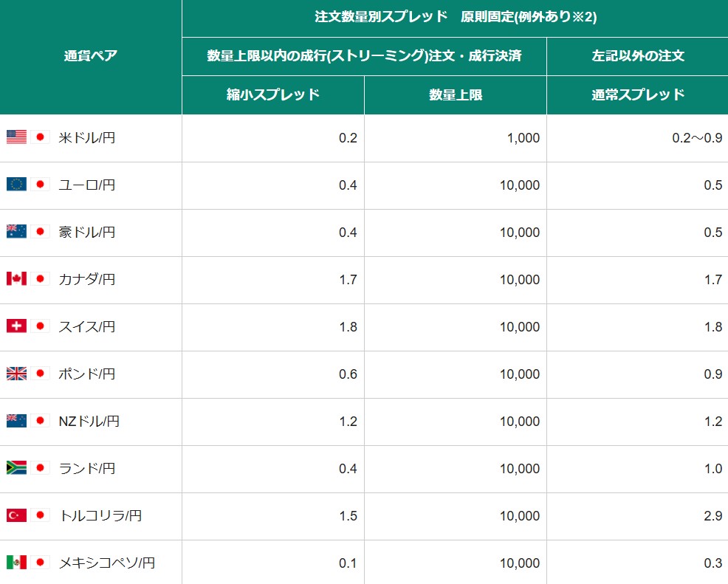Image resolution: width=728 pixels, height=584 pixels.
Task: Click the 1.8 reduced spread for スイス/円
Action: 348,327
